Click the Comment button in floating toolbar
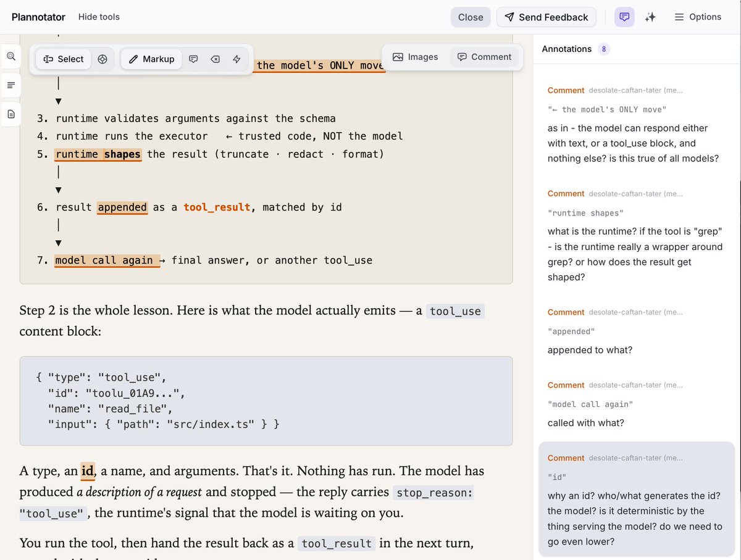Screen dimensions: 741x560 [x=485, y=57]
